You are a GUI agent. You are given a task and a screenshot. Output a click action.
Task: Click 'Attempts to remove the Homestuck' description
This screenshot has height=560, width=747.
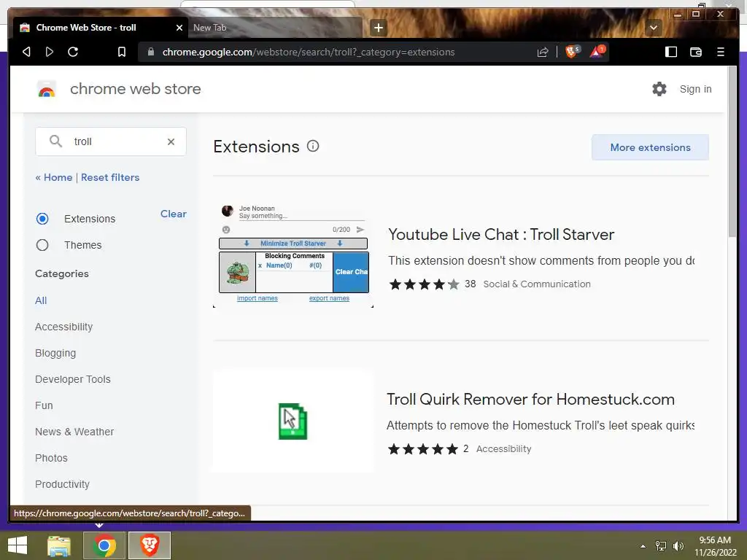pos(541,425)
